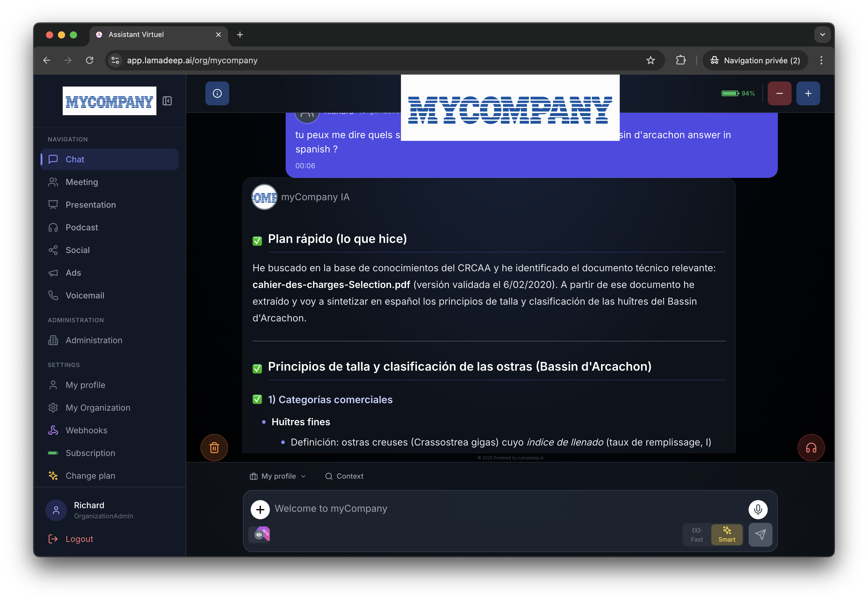This screenshot has height=601, width=868.
Task: Delete the conversation using the trash icon
Action: 214,448
